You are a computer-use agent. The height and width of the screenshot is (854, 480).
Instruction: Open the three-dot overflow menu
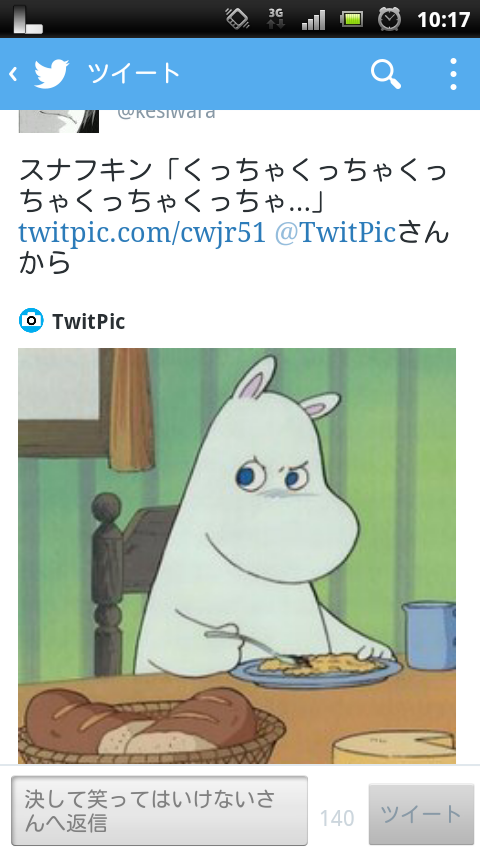coord(453,74)
